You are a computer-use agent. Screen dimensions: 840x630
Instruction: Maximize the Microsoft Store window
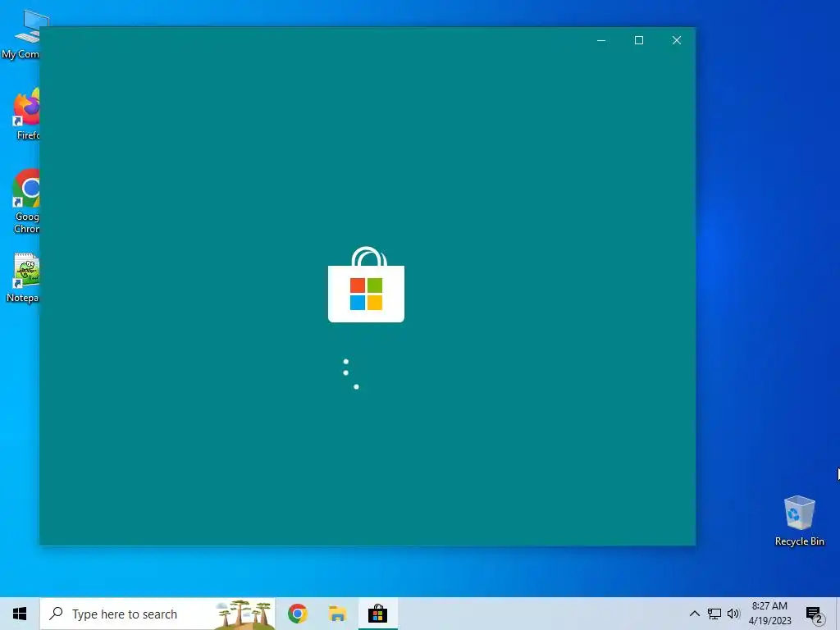(x=639, y=40)
